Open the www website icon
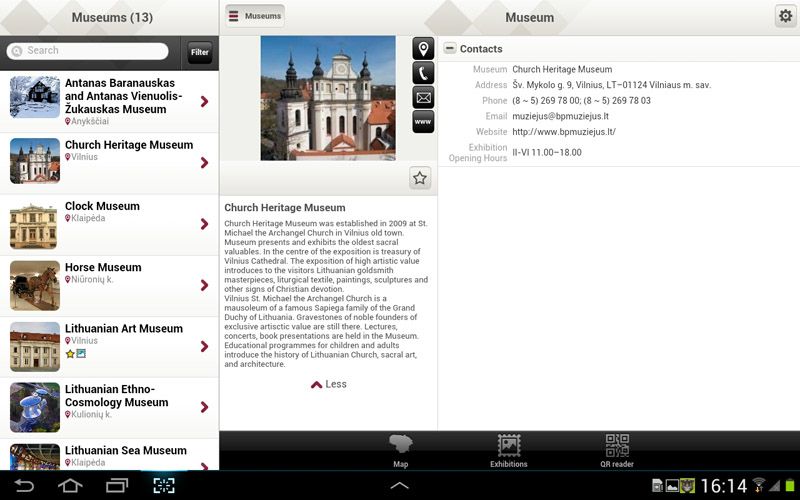 tap(423, 122)
